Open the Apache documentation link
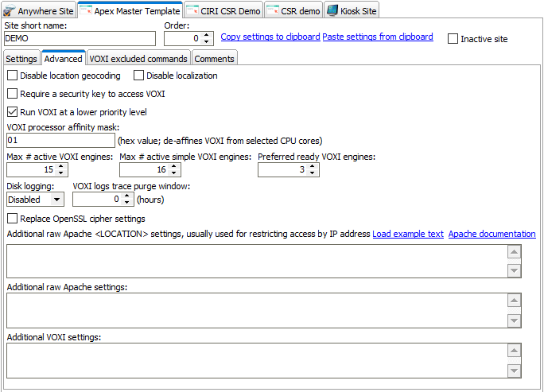 pyautogui.click(x=492, y=234)
